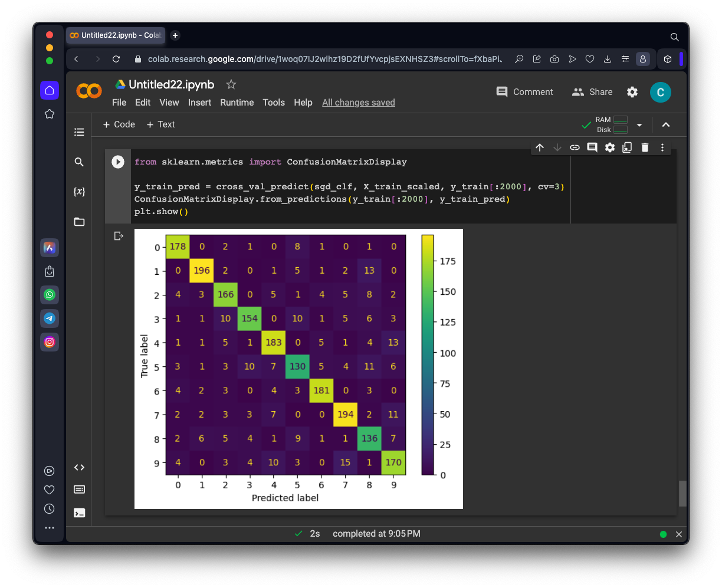This screenshot has height=588, width=722.
Task: Open the Insert menu
Action: (x=199, y=103)
